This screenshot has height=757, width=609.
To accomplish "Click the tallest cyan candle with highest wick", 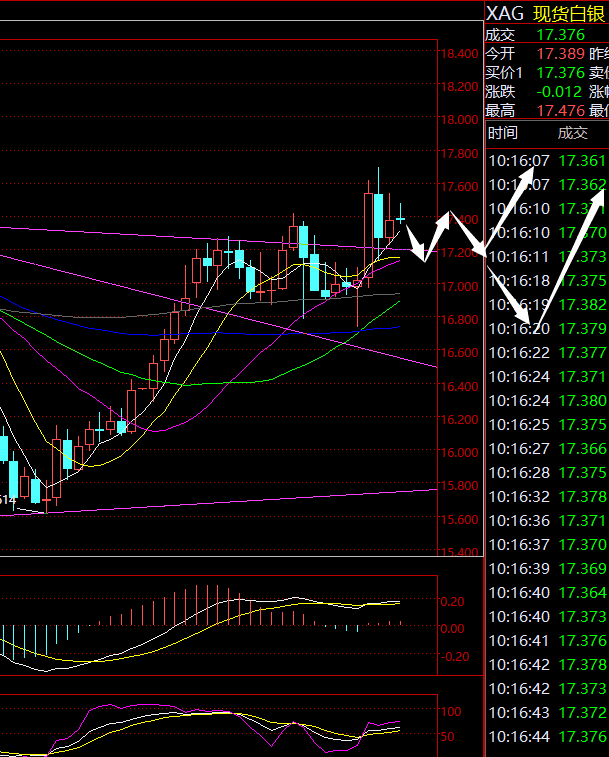I will click(x=379, y=215).
